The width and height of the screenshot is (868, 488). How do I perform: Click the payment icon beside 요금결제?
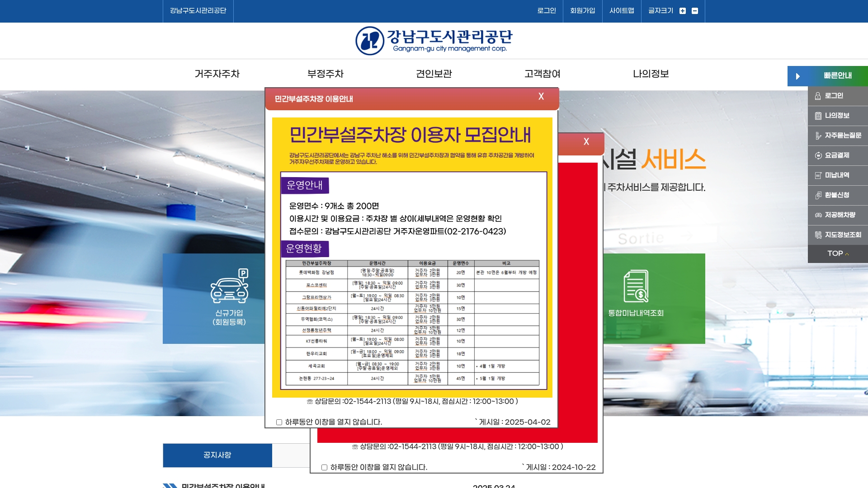click(x=818, y=155)
